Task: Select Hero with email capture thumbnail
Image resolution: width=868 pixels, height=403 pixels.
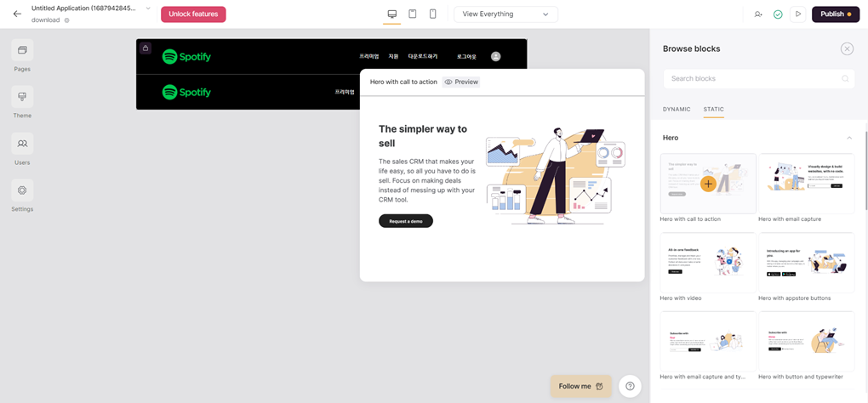Action: pyautogui.click(x=807, y=184)
